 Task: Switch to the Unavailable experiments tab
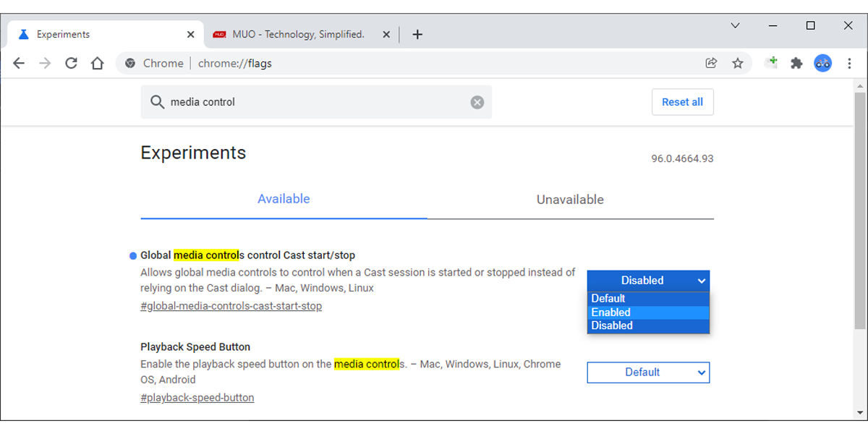569,200
